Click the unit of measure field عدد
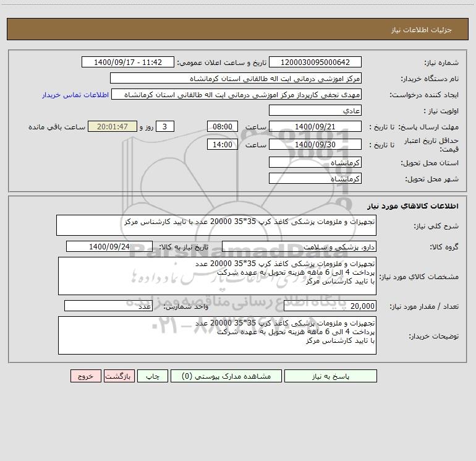Image resolution: width=476 pixels, height=461 pixels. point(108,306)
